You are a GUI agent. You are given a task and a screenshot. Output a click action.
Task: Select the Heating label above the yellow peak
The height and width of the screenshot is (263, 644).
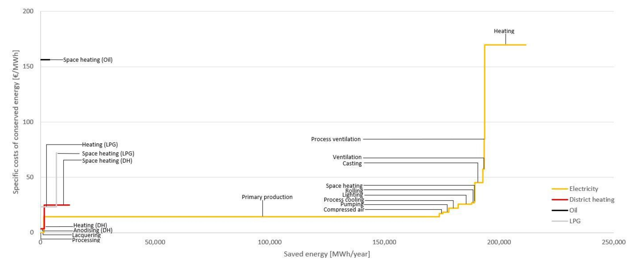[x=504, y=31]
